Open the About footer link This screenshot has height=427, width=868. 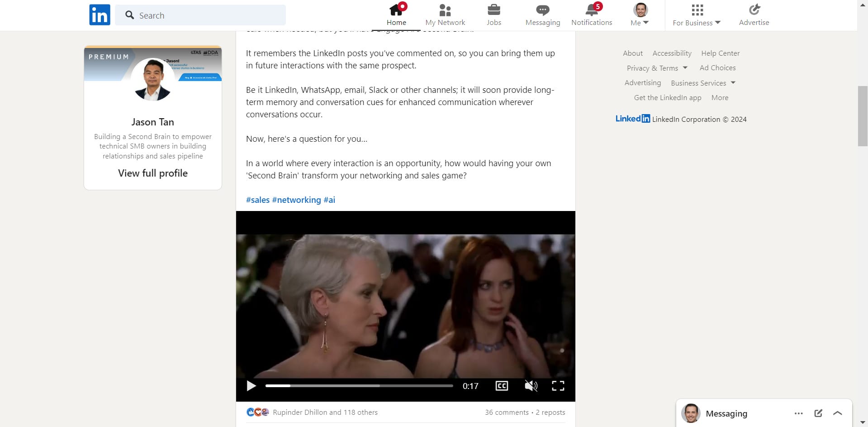tap(633, 53)
